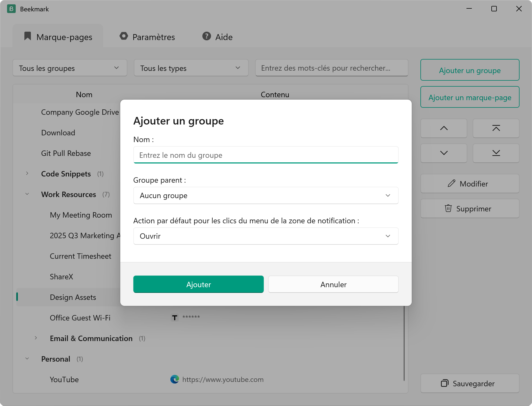The width and height of the screenshot is (532, 406).
Task: Click the text-type icon beside Office Guest Wi-Fi
Action: click(x=175, y=317)
